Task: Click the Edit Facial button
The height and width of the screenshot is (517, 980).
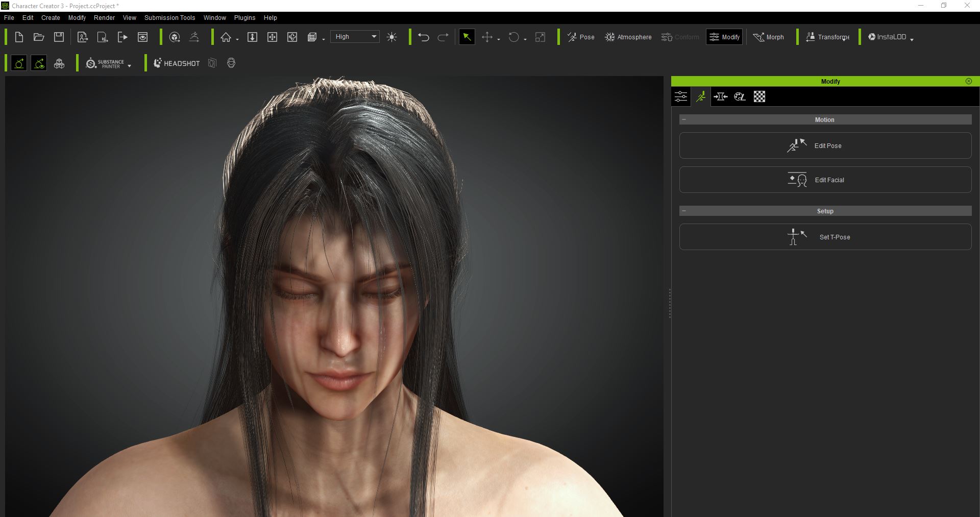Action: point(825,180)
